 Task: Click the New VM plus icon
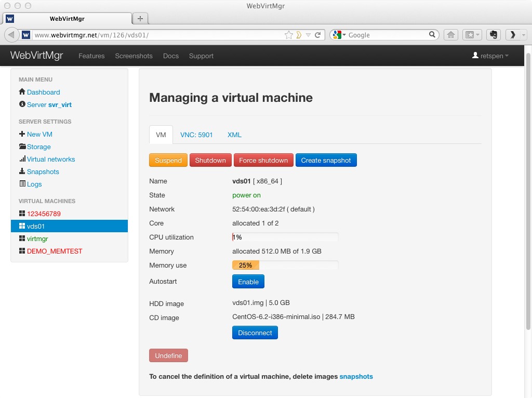22,134
